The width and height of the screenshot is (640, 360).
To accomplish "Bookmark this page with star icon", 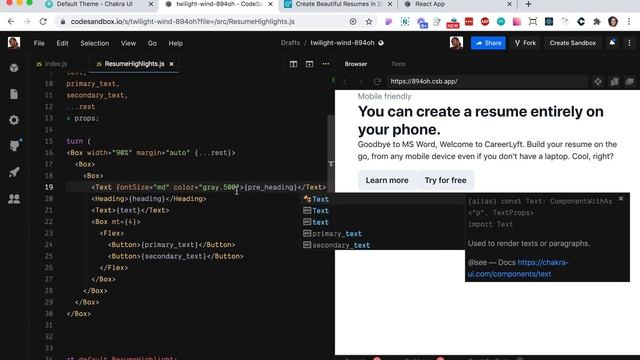I will (369, 22).
